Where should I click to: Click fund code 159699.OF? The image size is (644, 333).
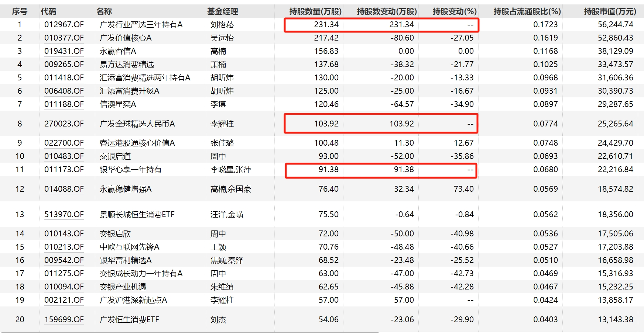[x=64, y=320]
